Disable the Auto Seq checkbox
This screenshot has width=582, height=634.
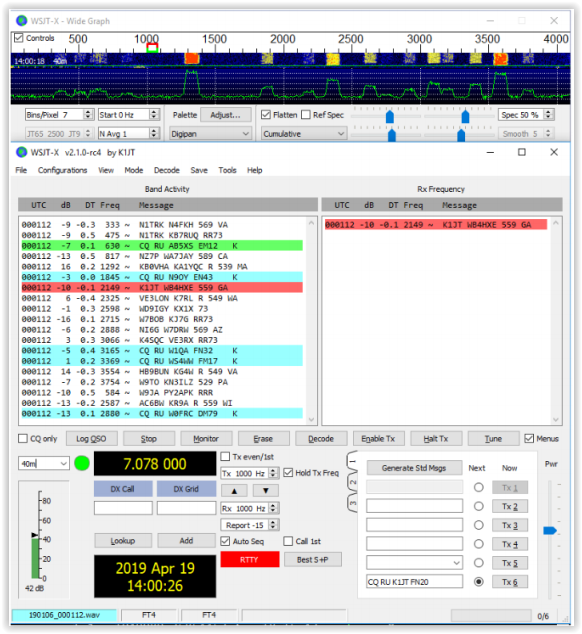[225, 541]
